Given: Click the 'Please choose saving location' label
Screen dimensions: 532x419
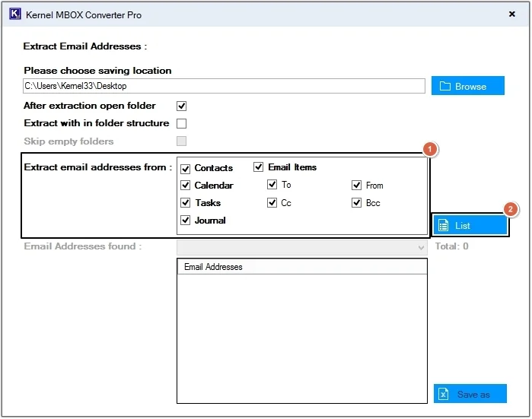Looking at the screenshot, I should (97, 71).
